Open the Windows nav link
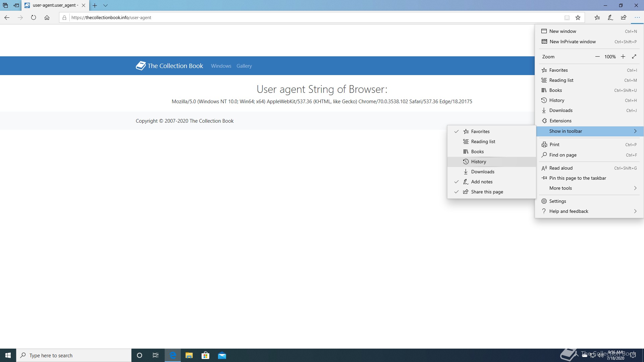644x362 pixels. click(221, 66)
